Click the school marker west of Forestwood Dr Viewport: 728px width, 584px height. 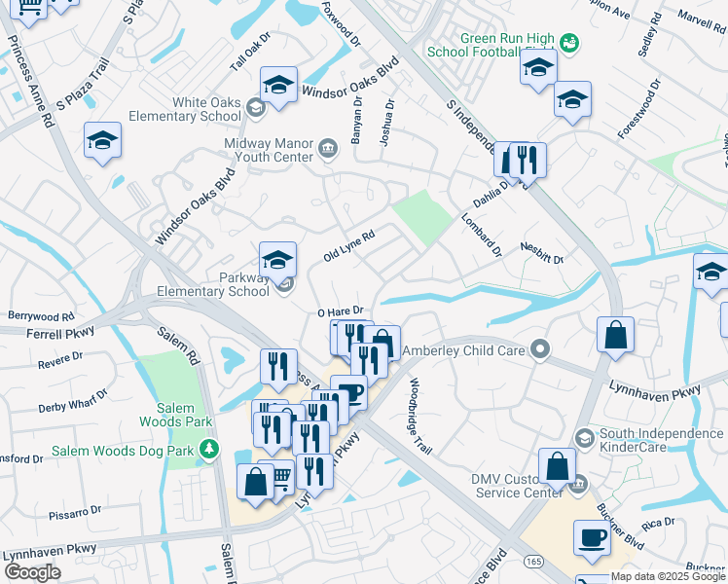pyautogui.click(x=572, y=102)
